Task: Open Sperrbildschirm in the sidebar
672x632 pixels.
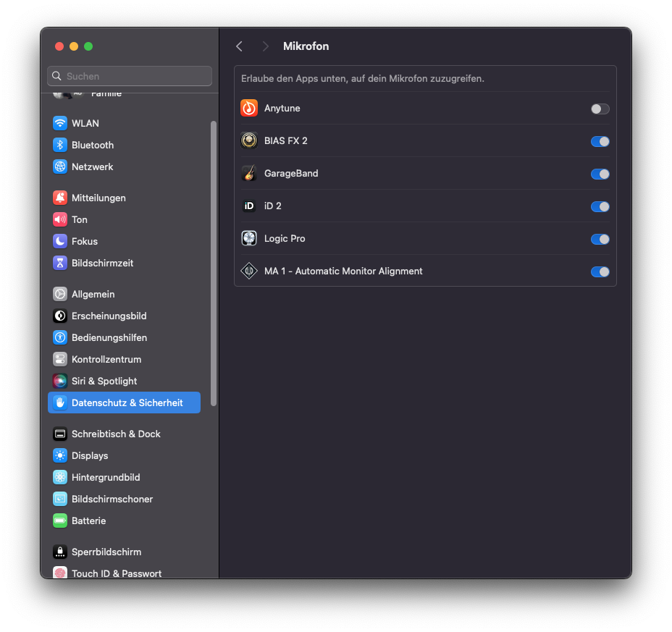Action: point(125,552)
